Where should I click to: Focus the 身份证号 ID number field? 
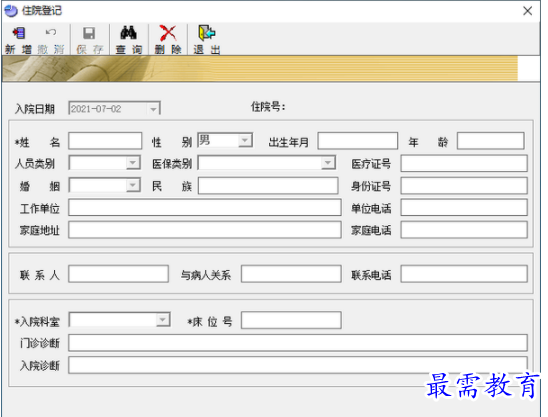tap(464, 186)
